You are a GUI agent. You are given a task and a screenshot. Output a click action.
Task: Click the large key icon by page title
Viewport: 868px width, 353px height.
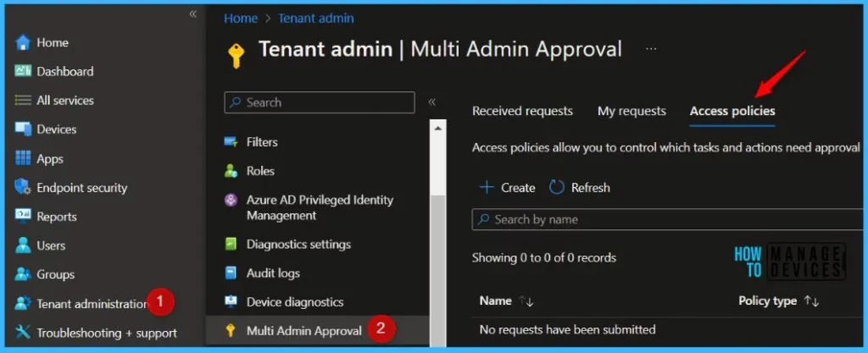[x=236, y=56]
